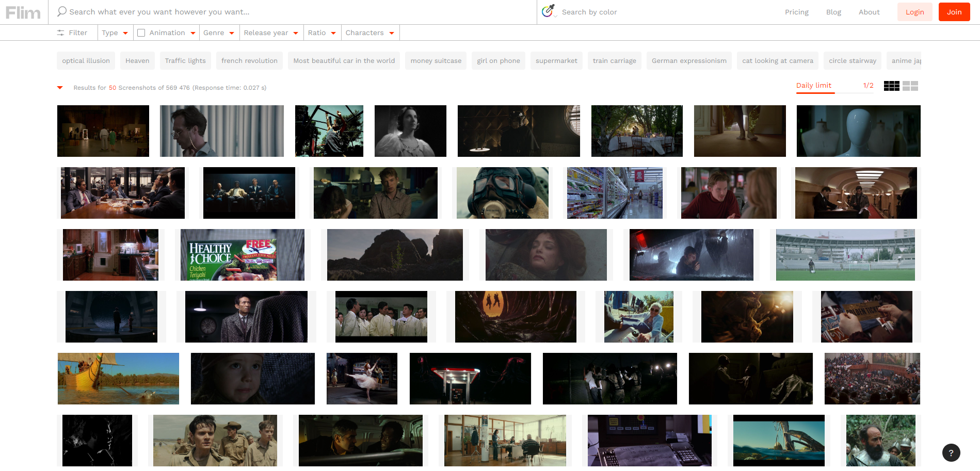Select Most beautiful car in the world tag

click(344, 60)
